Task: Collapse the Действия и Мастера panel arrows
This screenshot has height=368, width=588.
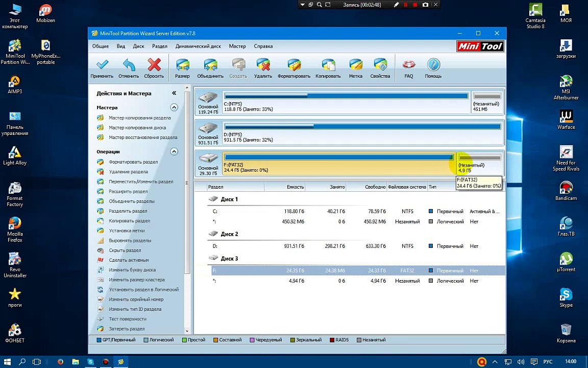Action: click(174, 93)
